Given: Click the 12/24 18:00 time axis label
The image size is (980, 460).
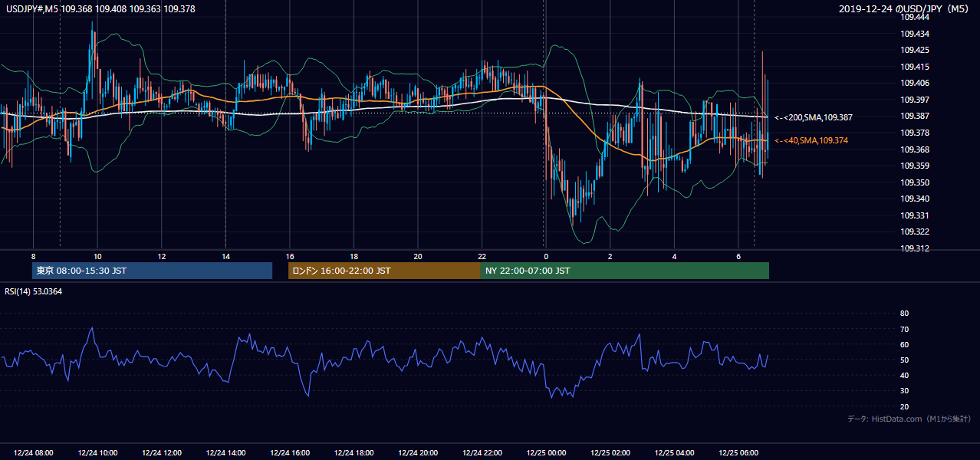Looking at the screenshot, I should 354,453.
